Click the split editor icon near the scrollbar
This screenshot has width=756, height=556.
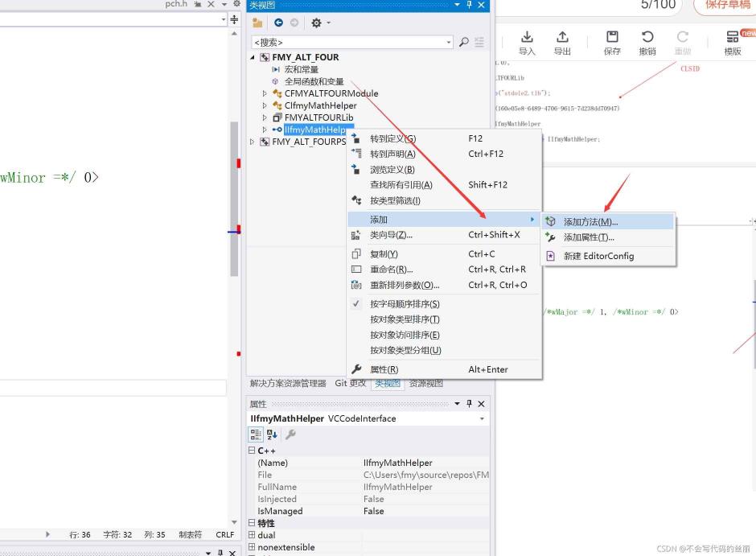[234, 20]
